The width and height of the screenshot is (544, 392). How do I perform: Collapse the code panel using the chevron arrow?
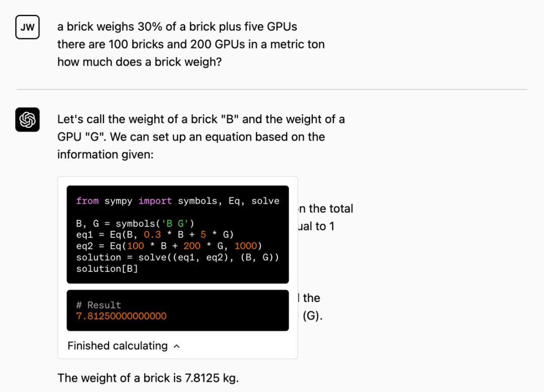pyautogui.click(x=176, y=346)
